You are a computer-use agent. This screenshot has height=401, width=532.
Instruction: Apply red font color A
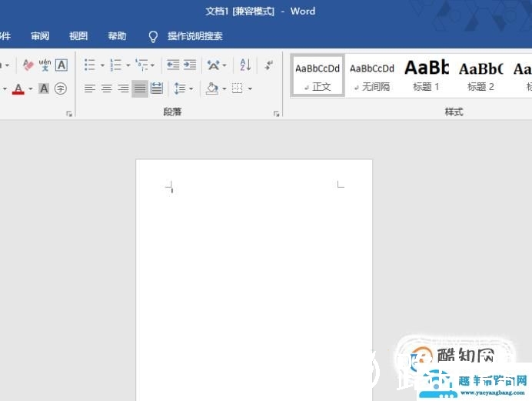18,89
